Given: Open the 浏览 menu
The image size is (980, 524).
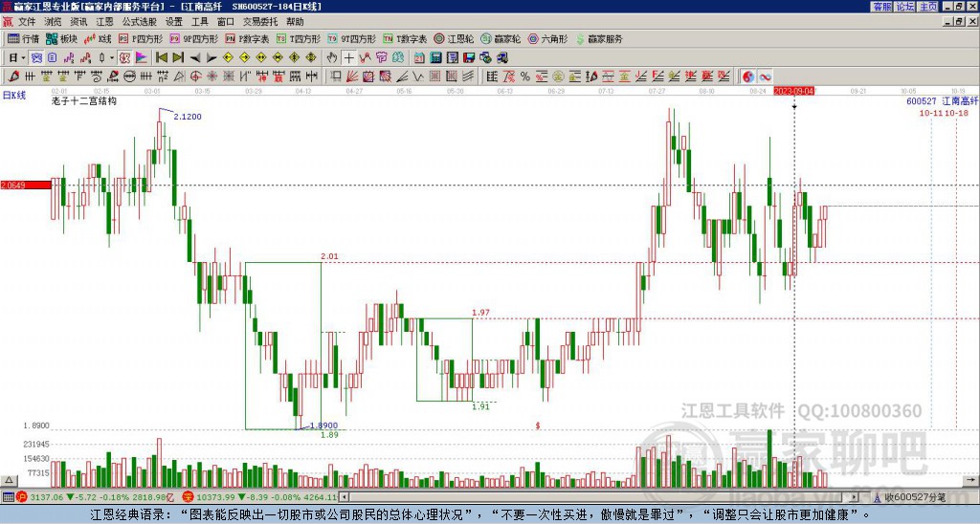Looking at the screenshot, I should 53,22.
